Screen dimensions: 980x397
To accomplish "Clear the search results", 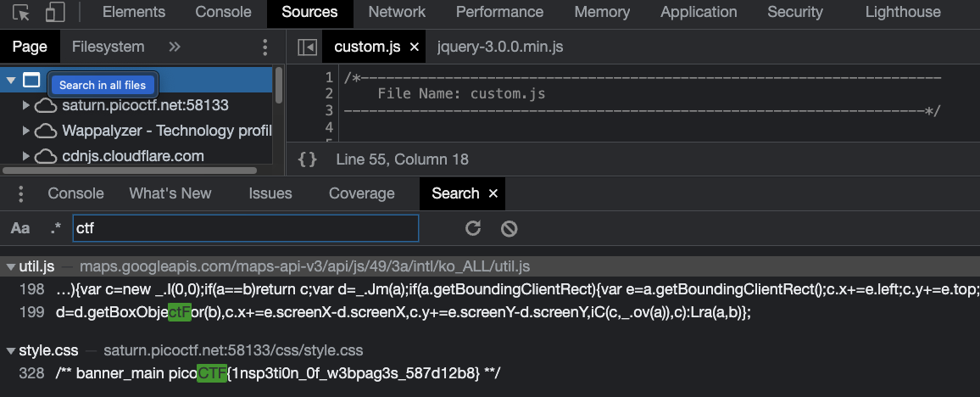I will 509,228.
